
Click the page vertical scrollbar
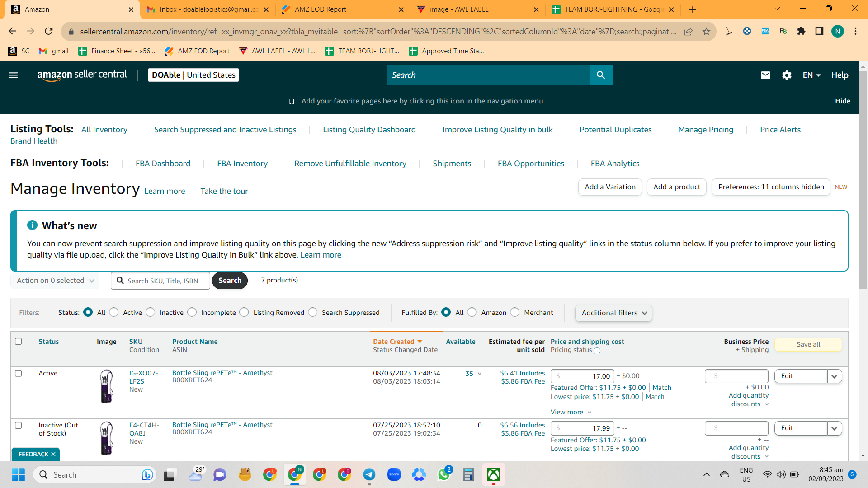[x=863, y=181]
